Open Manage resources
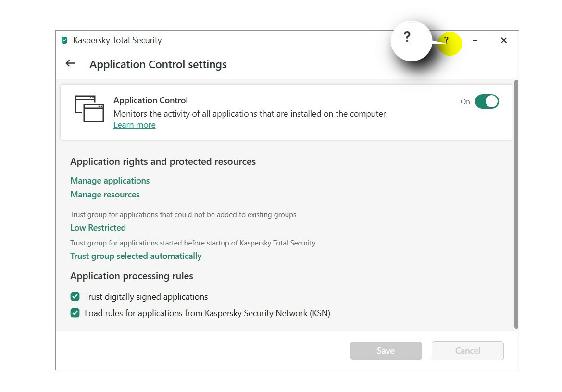The image size is (562, 392). pyautogui.click(x=105, y=195)
